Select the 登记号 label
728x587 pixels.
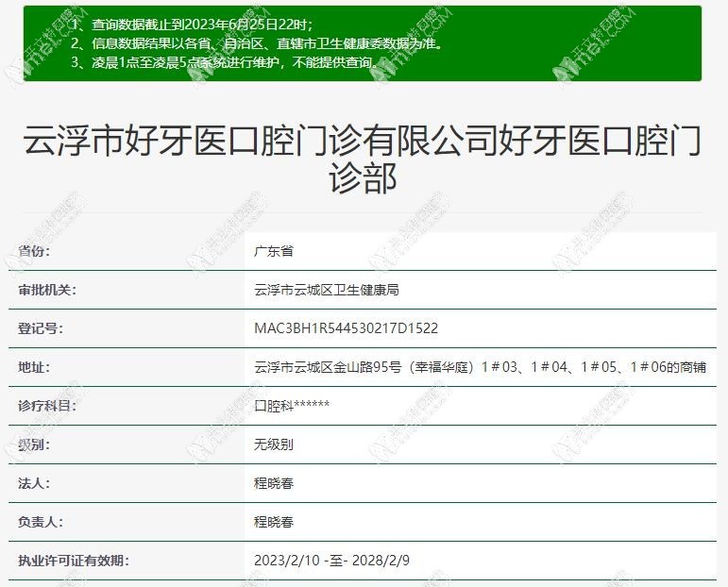41,328
